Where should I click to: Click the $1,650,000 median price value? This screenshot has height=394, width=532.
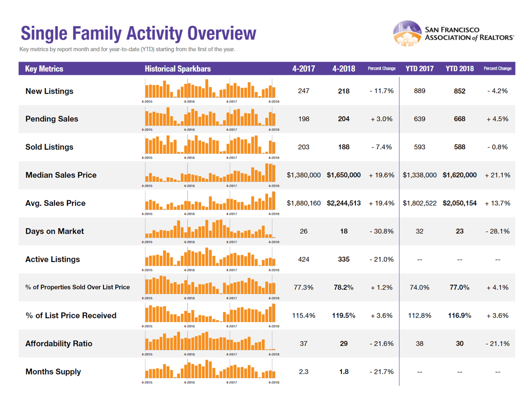point(343,175)
